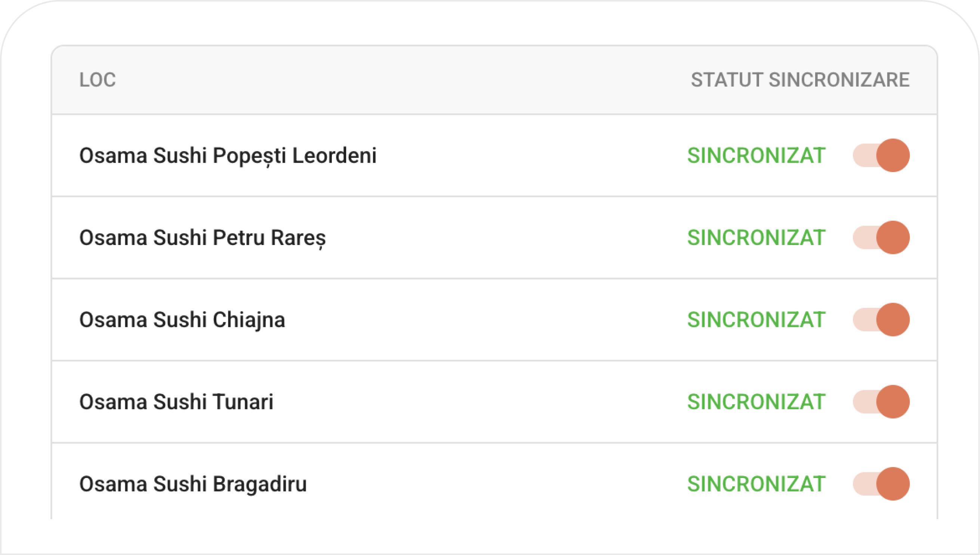Select the Osama Sushi Popești Leordeni row name

click(228, 156)
